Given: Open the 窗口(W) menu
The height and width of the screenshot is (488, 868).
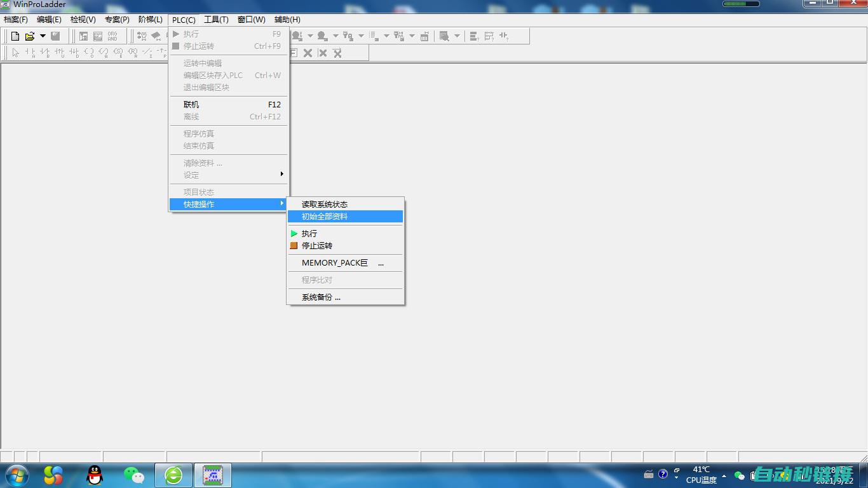Looking at the screenshot, I should (x=252, y=20).
